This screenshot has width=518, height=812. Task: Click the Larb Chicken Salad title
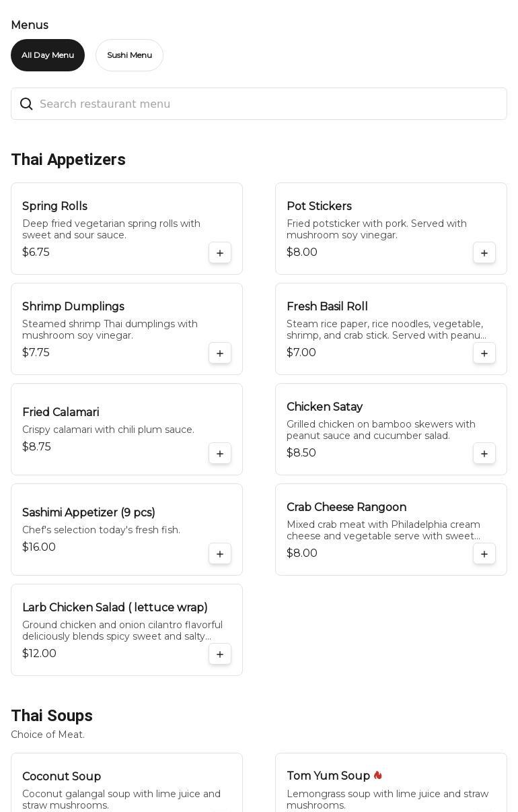115,607
